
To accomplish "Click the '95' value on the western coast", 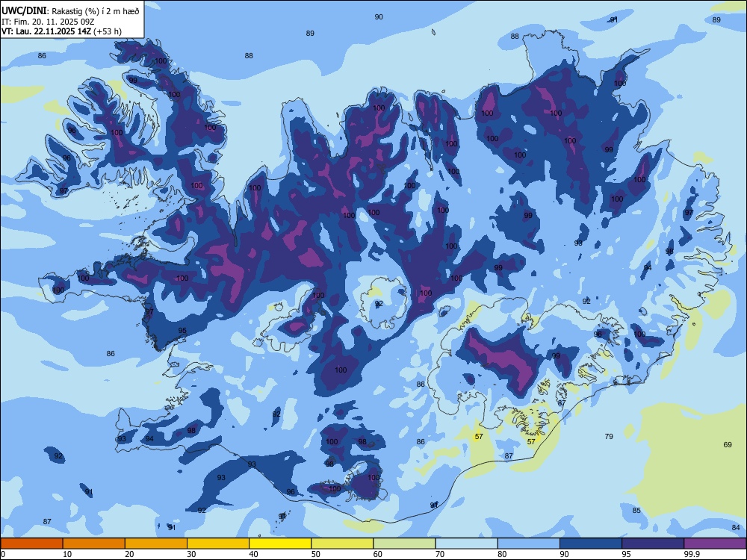I will (x=182, y=331).
